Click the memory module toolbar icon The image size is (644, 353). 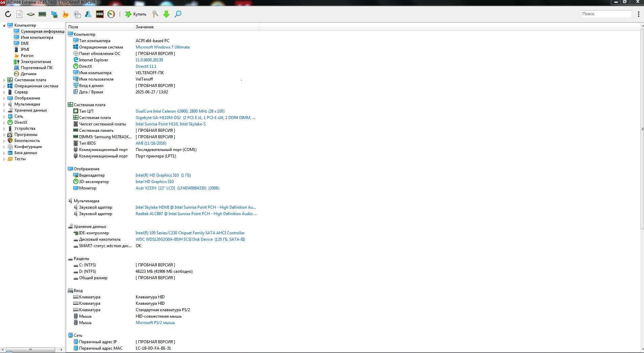click(x=42, y=14)
